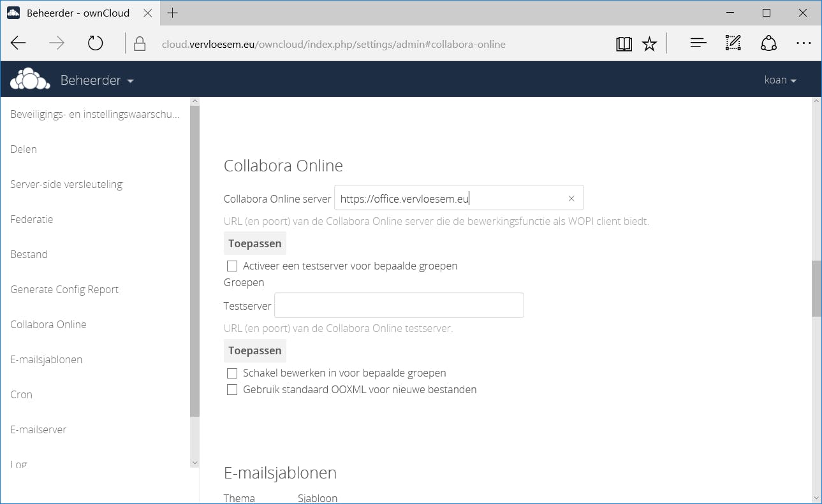
Task: Click the browser address bar URL
Action: tap(334, 44)
